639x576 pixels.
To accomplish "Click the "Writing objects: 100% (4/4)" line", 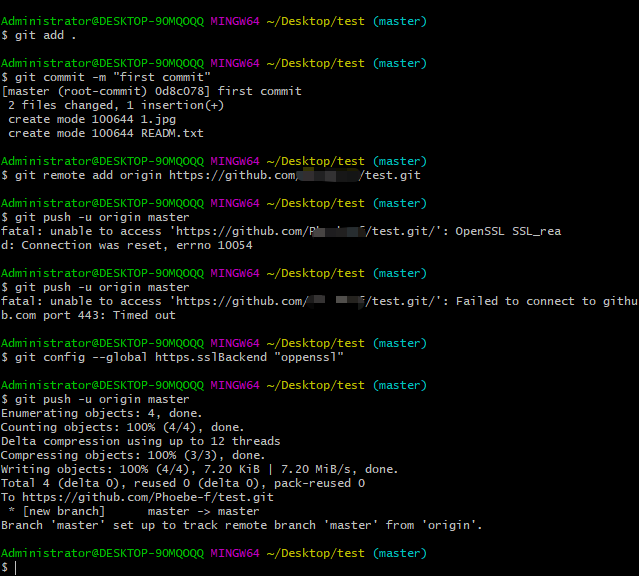I will click(200, 469).
